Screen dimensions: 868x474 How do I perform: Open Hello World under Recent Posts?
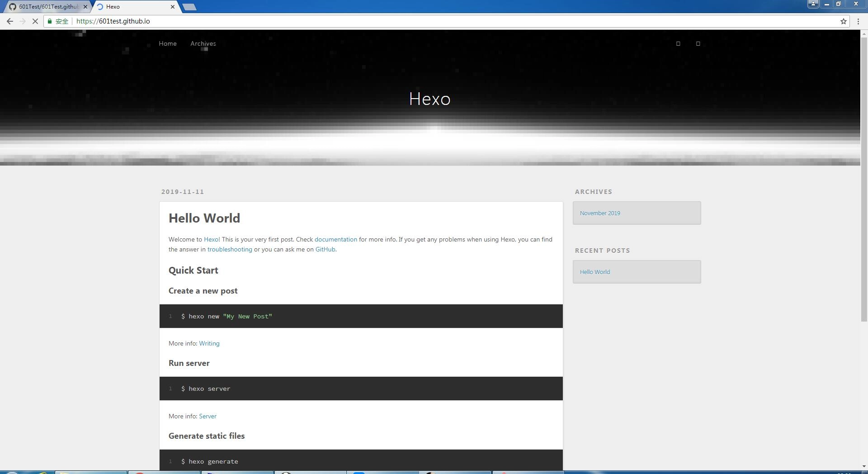(595, 272)
